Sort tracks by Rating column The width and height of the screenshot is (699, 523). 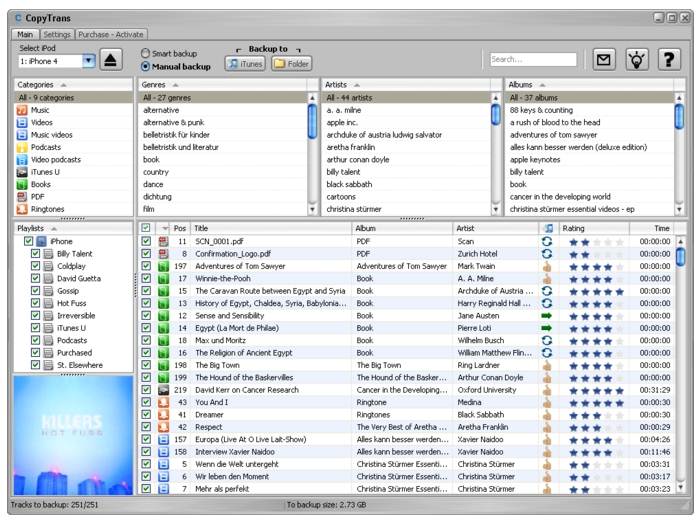click(594, 228)
